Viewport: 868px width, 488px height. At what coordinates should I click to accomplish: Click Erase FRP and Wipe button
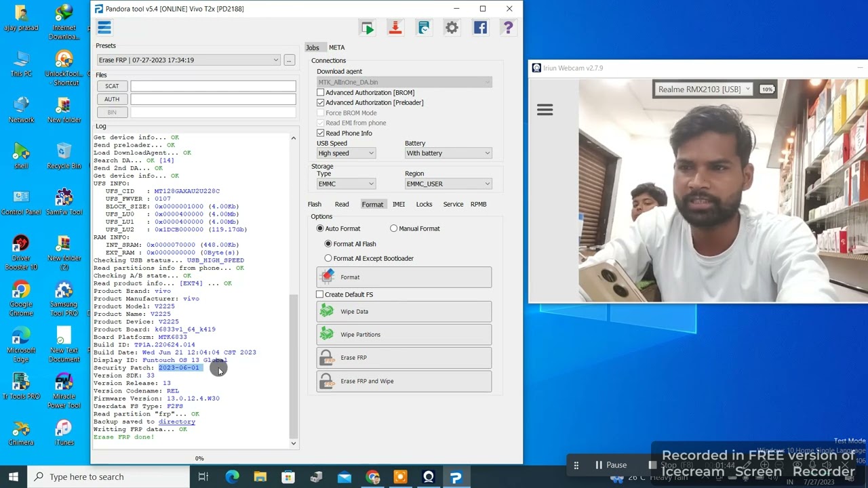coord(403,381)
